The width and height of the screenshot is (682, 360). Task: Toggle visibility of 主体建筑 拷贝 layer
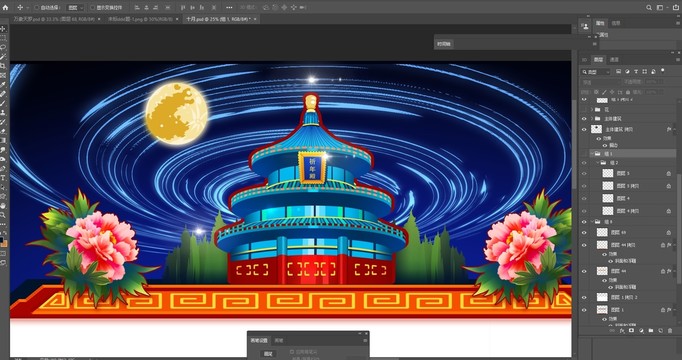coord(584,129)
